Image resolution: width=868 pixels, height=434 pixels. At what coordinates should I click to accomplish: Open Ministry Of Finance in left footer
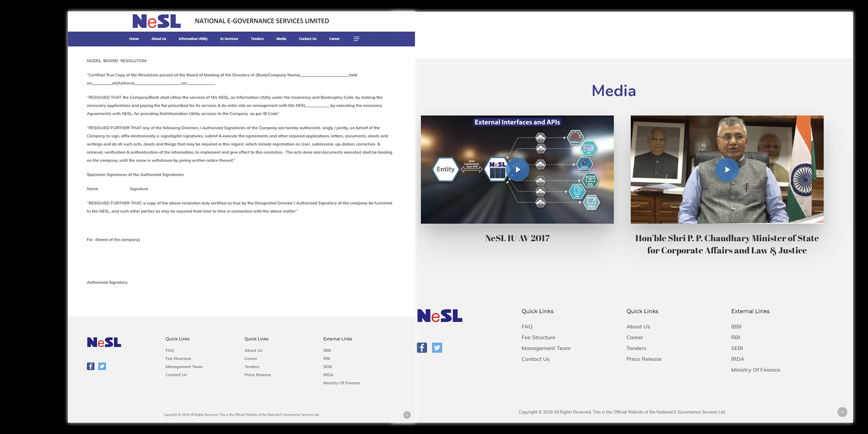[x=342, y=383]
